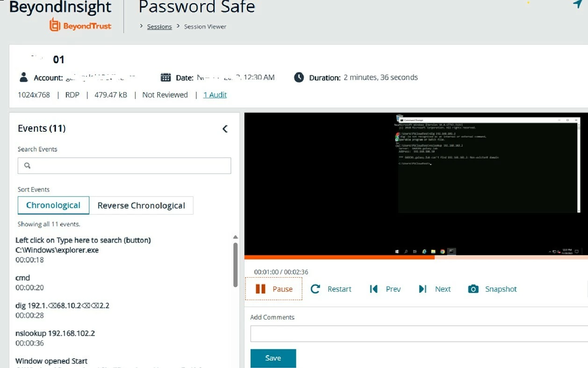Go to Prev event in recording
588x368 pixels.
point(385,289)
